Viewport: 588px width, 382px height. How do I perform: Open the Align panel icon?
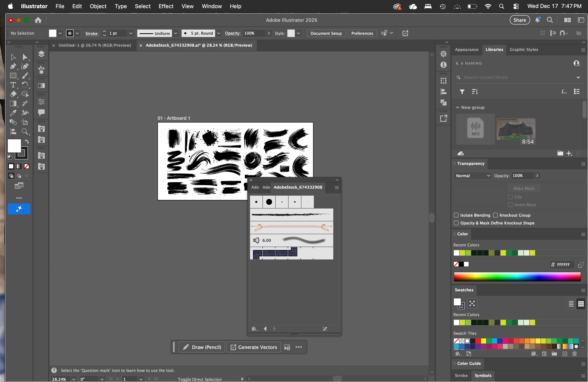444,92
